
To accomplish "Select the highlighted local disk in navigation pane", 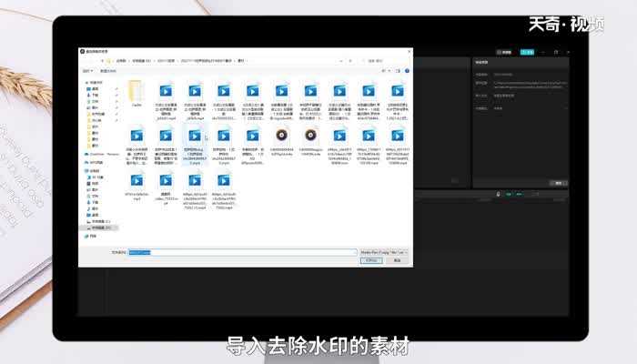I will click(x=99, y=227).
